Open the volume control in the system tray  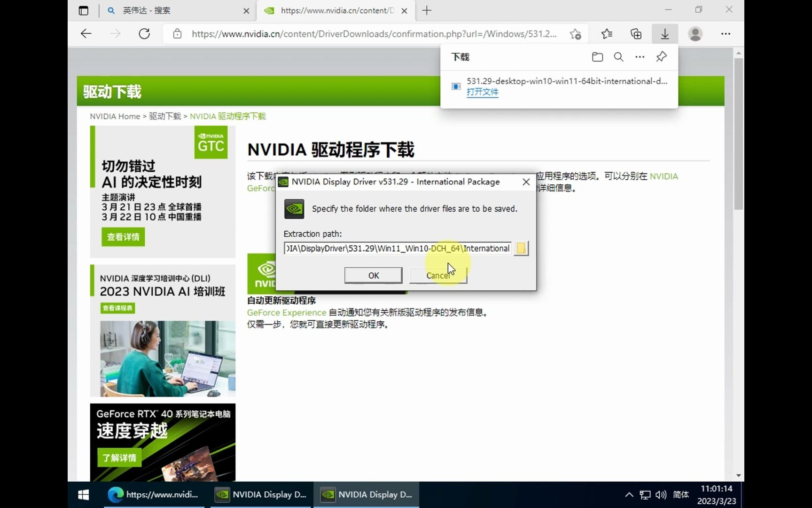pos(661,494)
